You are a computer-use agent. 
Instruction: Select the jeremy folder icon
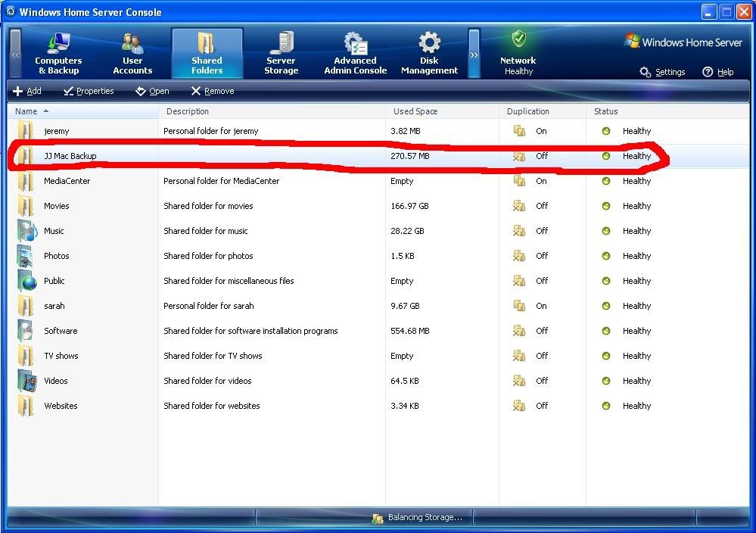[26, 131]
